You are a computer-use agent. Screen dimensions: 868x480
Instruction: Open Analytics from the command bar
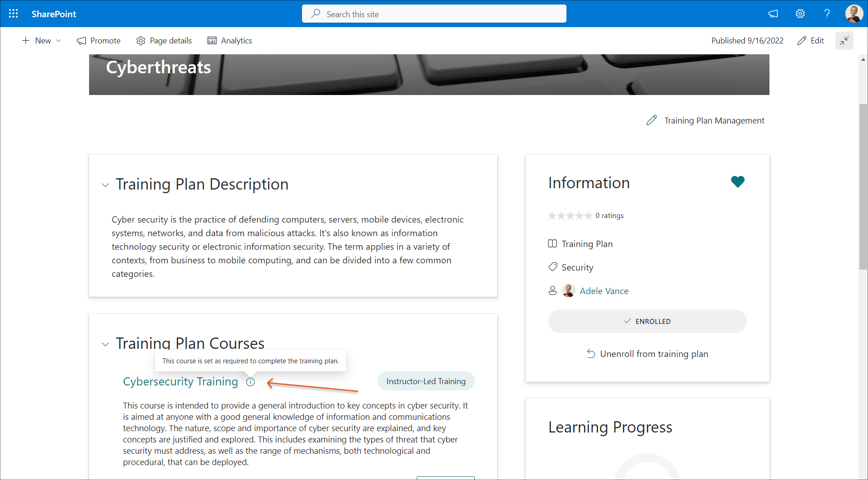point(230,41)
